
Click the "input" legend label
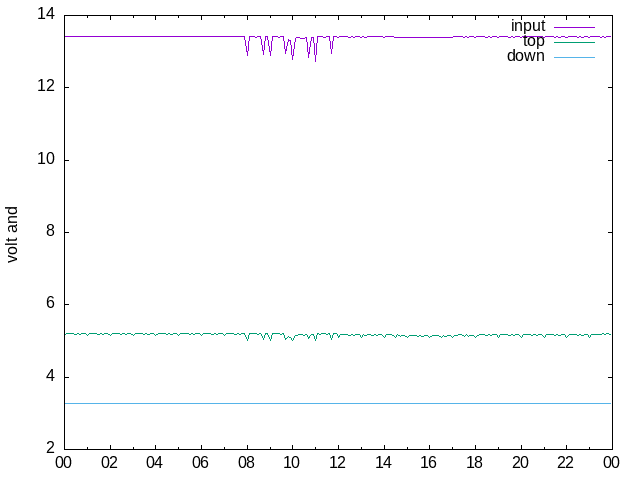click(528, 26)
